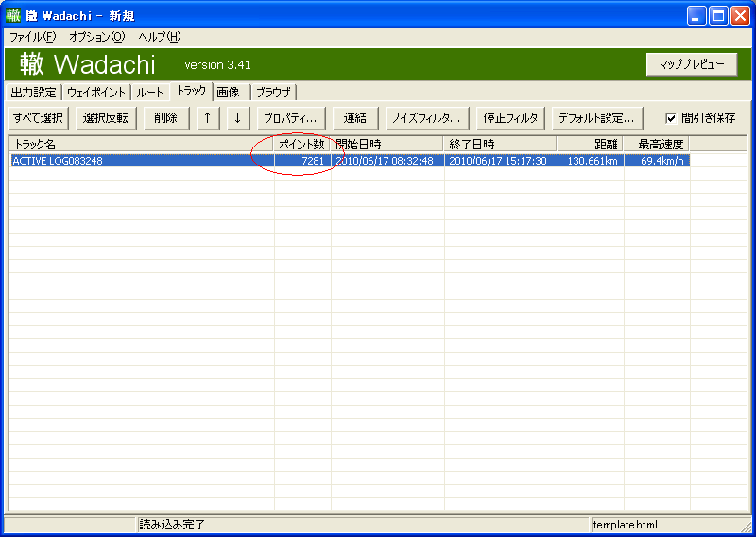The height and width of the screenshot is (537, 756).
Task: Click distance value 130.661km
Action: click(591, 161)
